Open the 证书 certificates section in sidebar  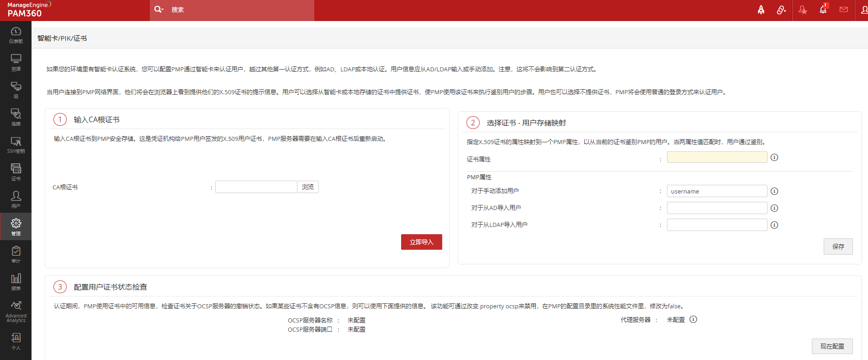[x=16, y=172]
